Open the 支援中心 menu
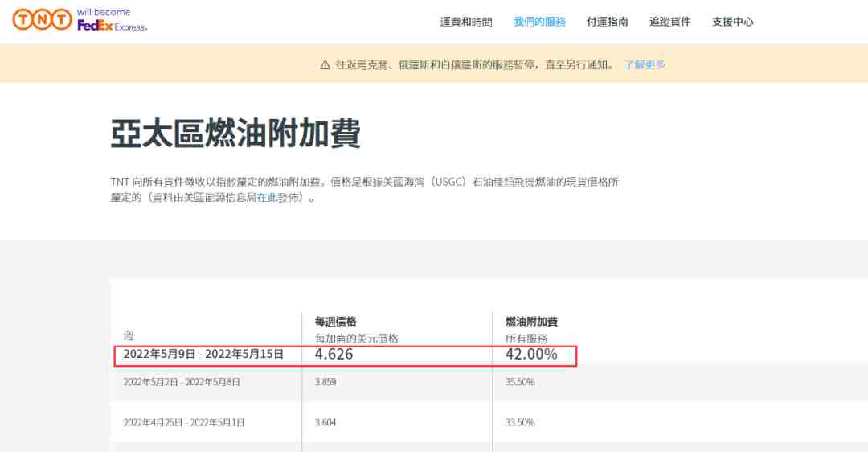The height and width of the screenshot is (452, 868). point(732,22)
